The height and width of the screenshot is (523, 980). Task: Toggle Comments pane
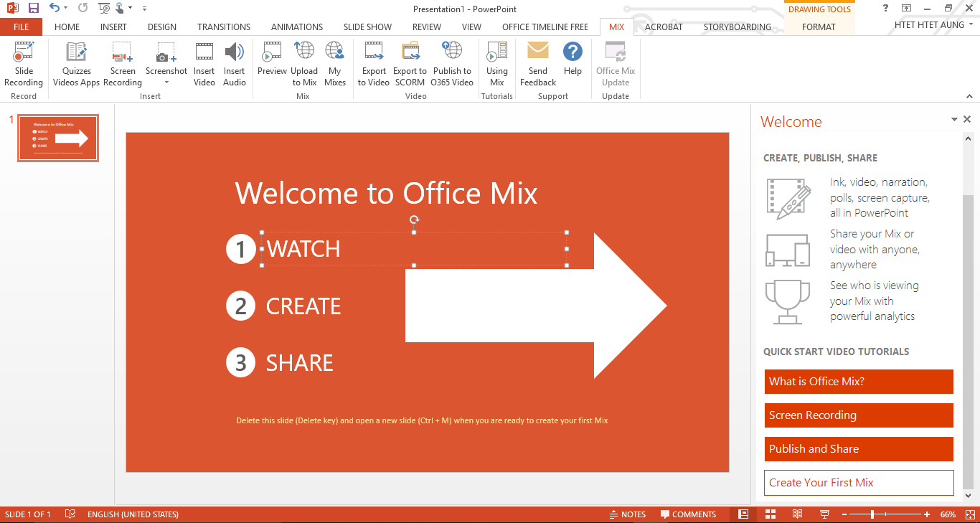coord(688,514)
